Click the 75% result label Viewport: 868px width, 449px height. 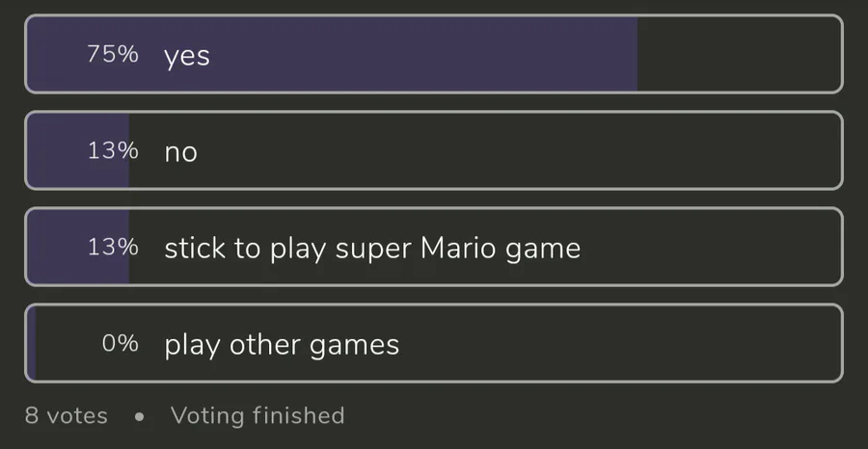pos(113,55)
